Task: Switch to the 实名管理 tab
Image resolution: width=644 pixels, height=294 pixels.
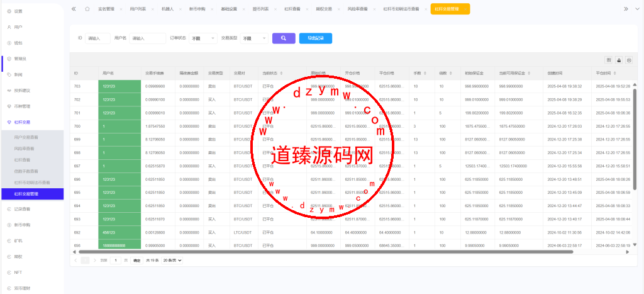Action: coord(106,9)
